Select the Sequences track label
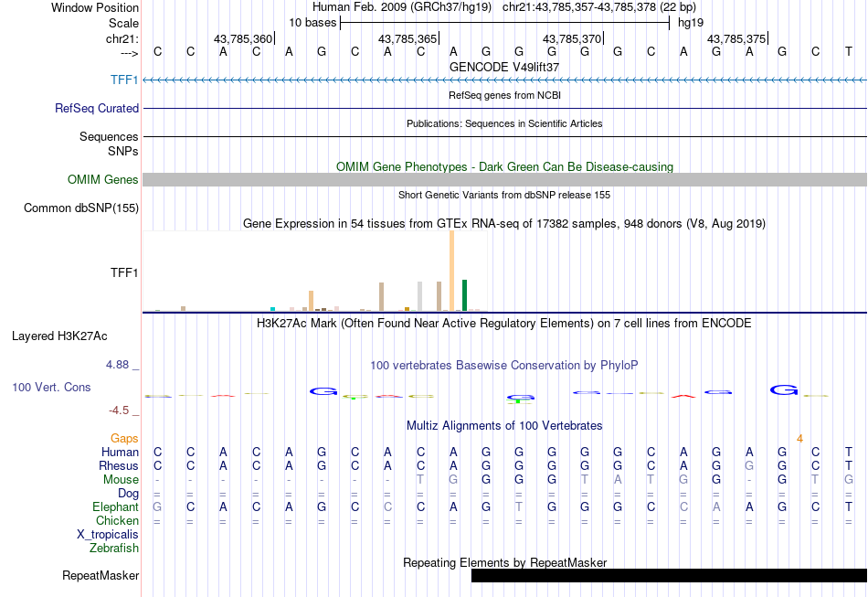The width and height of the screenshot is (868, 597). [x=109, y=136]
